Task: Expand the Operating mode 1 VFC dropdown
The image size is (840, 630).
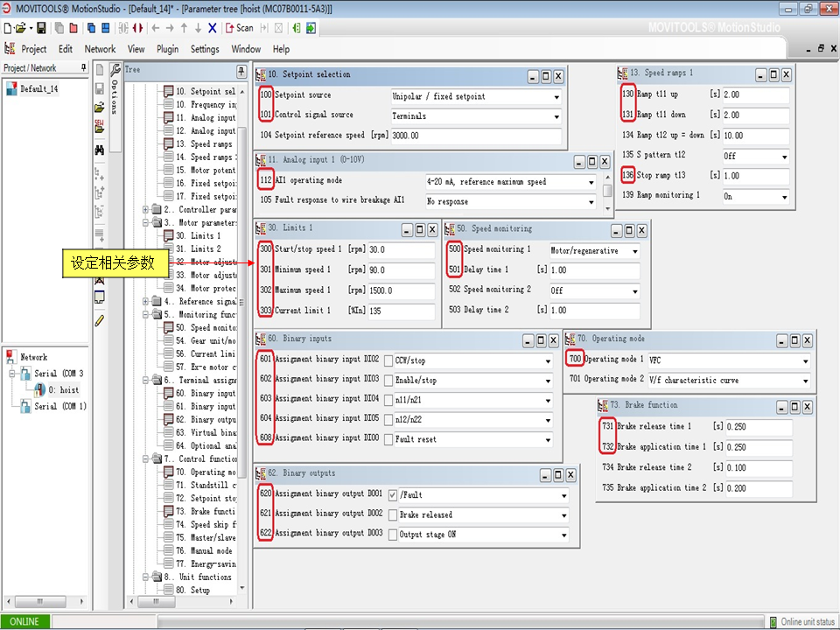Action: (x=804, y=360)
